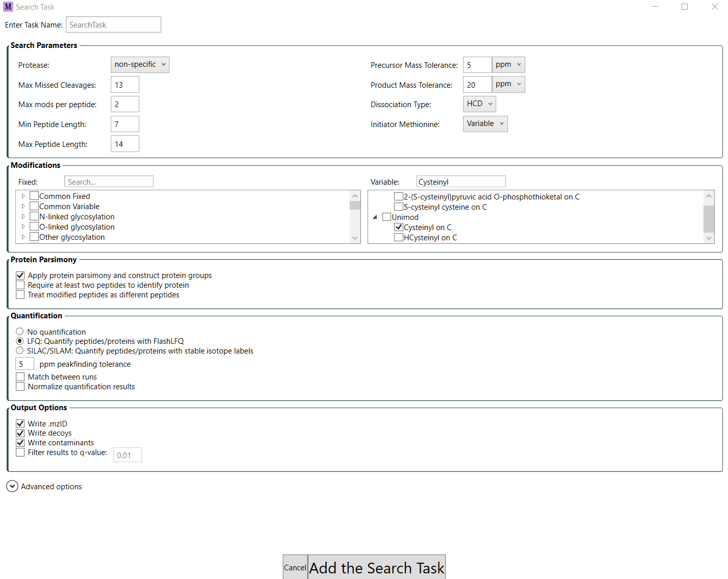Open the Initiator Methionine dropdown
Screen dimensions: 728x579
484,123
